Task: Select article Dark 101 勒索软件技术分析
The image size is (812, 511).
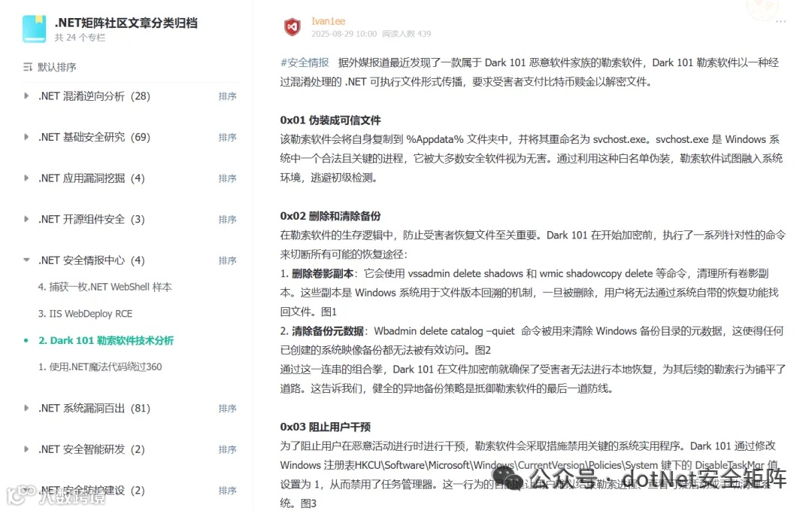Action: [106, 340]
